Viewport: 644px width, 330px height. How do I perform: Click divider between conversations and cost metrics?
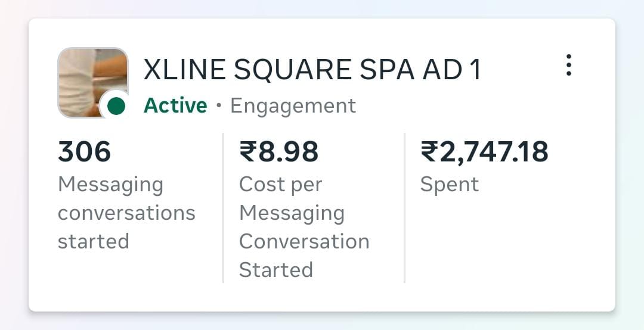click(x=223, y=207)
